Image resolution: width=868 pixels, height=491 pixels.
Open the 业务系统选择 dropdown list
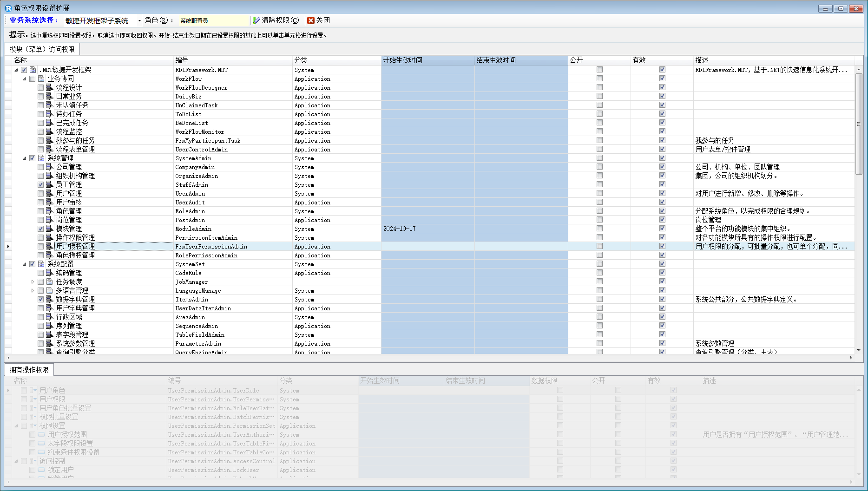(139, 20)
